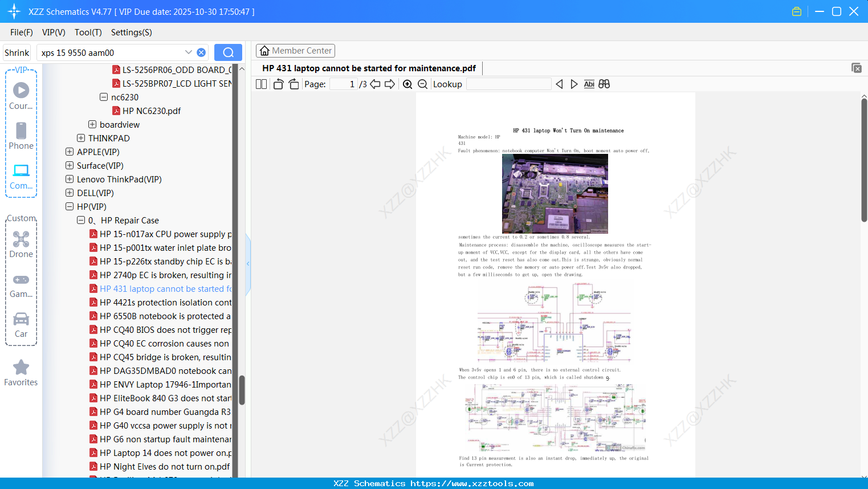Zoom out of the PDF
868x489 pixels.
pos(422,84)
